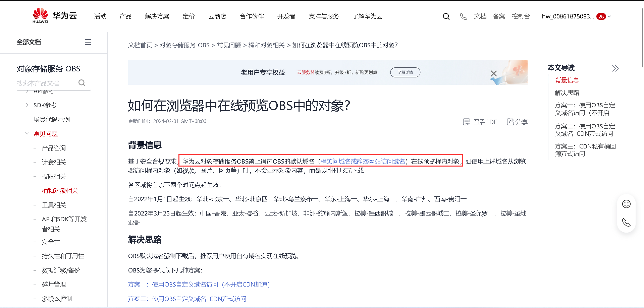Collapse the 本文导读 panel with double-arrow
644x308 pixels.
[615, 68]
